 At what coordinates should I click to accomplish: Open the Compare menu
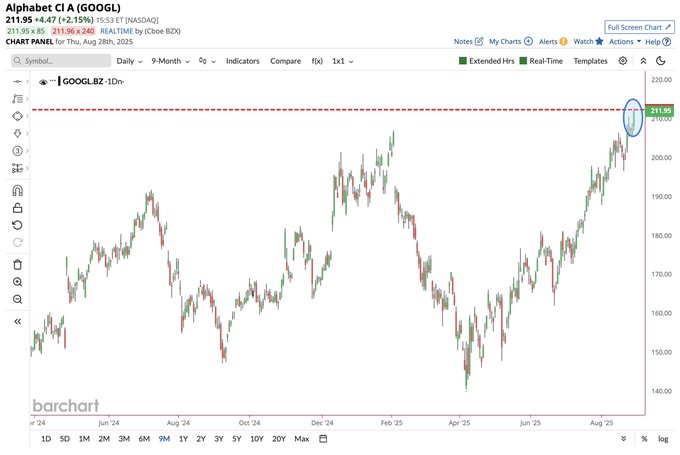[285, 61]
